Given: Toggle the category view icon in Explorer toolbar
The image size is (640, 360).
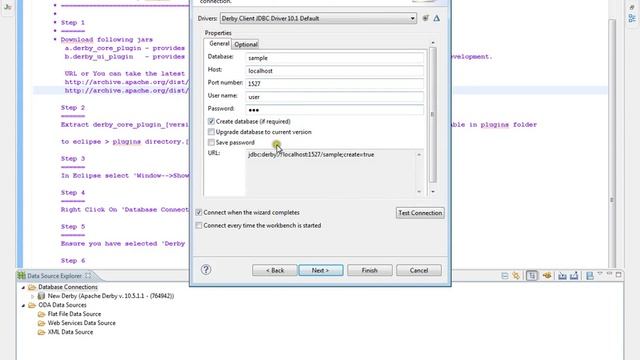Looking at the screenshot, I should point(532,276).
